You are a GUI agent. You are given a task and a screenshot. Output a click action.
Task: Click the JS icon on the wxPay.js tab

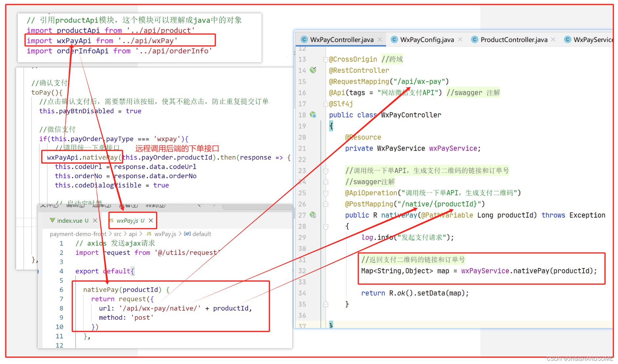click(x=111, y=220)
